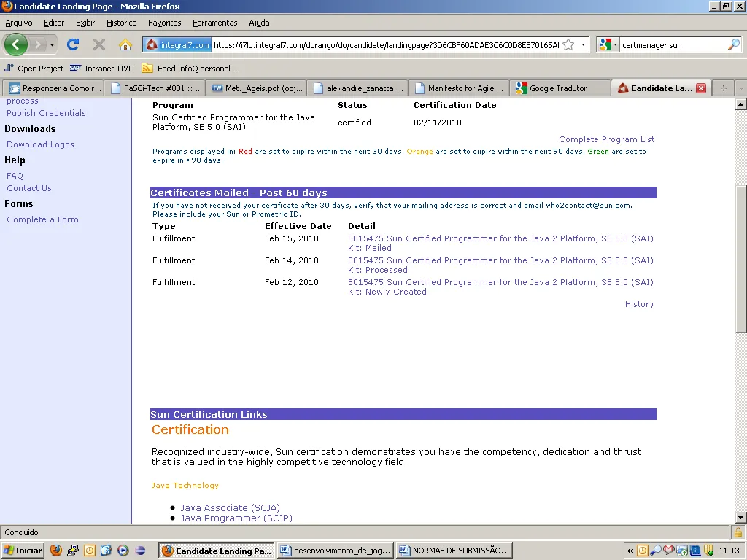Open the Java Programmer (SCJP) link
Image resolution: width=747 pixels, height=560 pixels.
[x=236, y=518]
